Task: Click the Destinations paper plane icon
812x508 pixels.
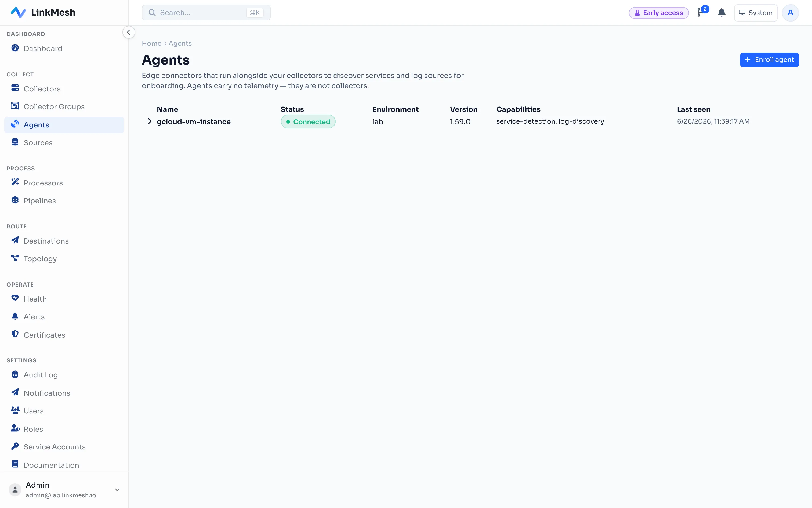Action: coord(15,240)
